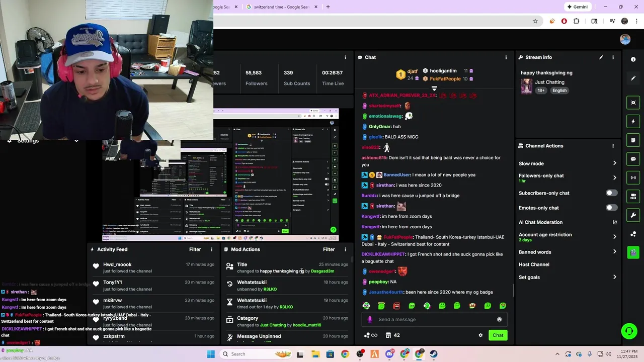Open pop-out icon beside AI Chat Moderation
Screen dimensions: 644x362
coord(615,222)
